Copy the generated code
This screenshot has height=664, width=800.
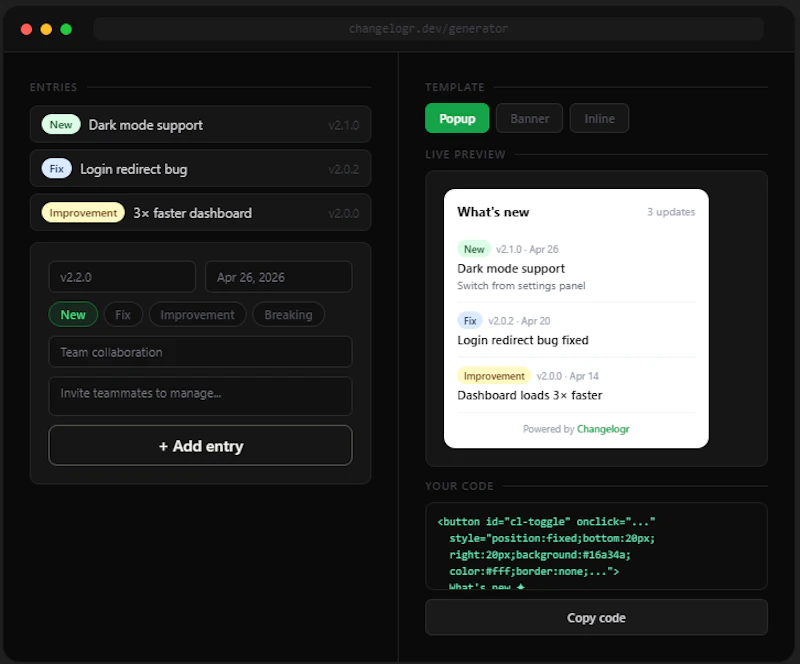pos(596,618)
